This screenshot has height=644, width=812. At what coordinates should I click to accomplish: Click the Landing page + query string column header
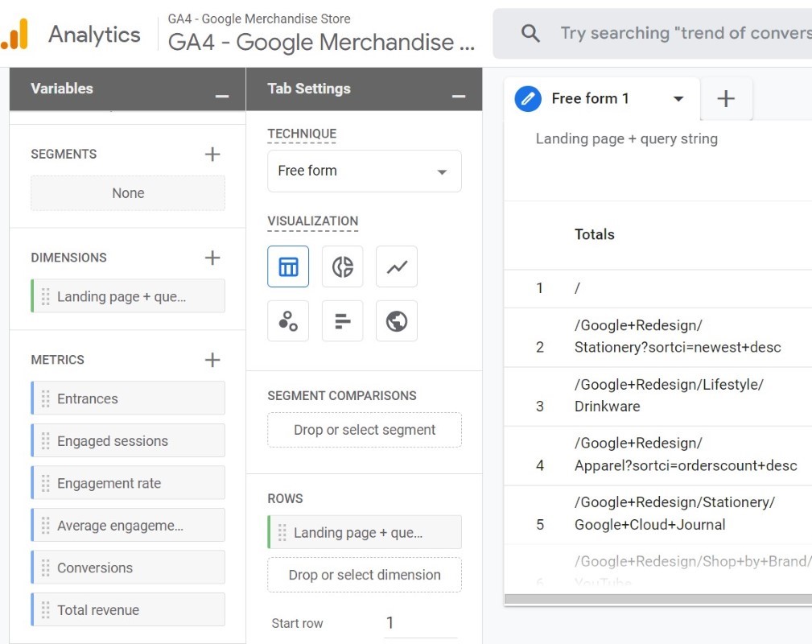[627, 138]
